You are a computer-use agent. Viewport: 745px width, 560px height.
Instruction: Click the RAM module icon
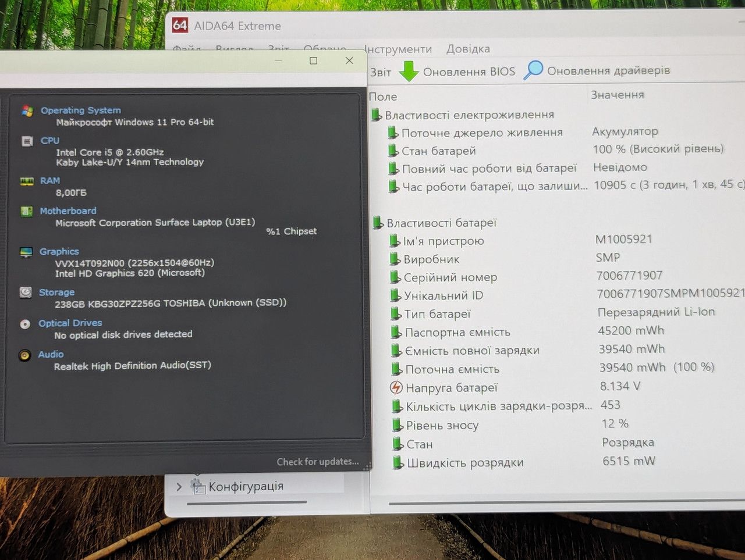[x=27, y=181]
